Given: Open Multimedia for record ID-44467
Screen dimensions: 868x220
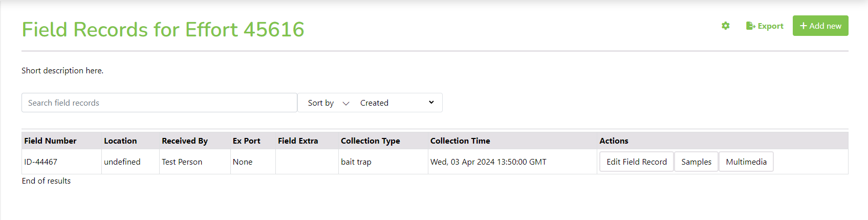Looking at the screenshot, I should (746, 162).
